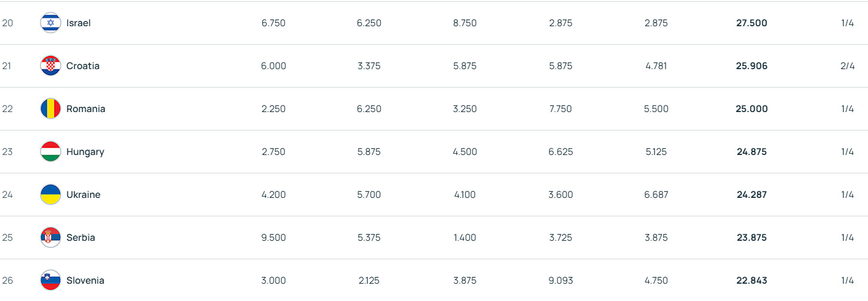Viewport: 868px width, 301px height.
Task: Select the Slovenia country name
Action: (85, 280)
